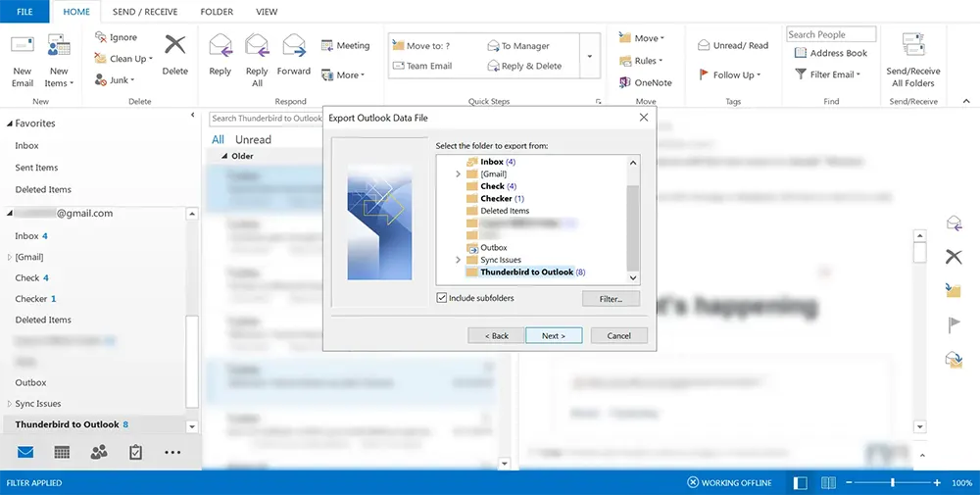Click the Search People field
Viewport: 980px width, 495px height.
831,34
